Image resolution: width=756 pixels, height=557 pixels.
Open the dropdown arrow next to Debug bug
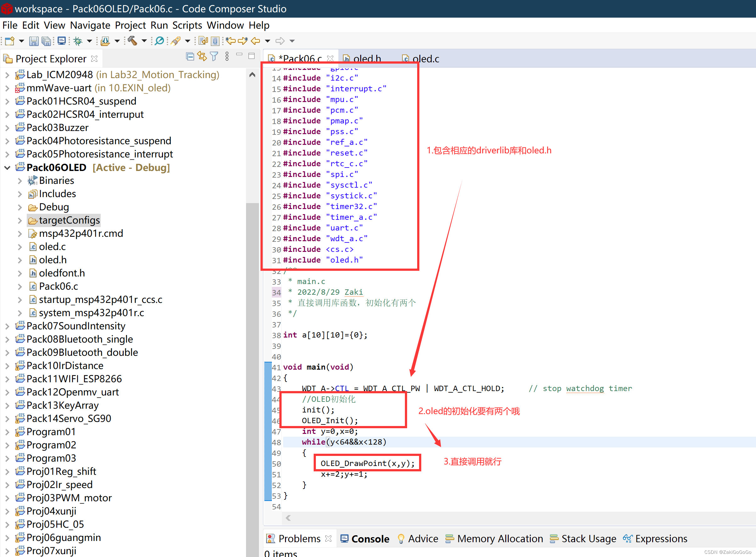(x=90, y=41)
